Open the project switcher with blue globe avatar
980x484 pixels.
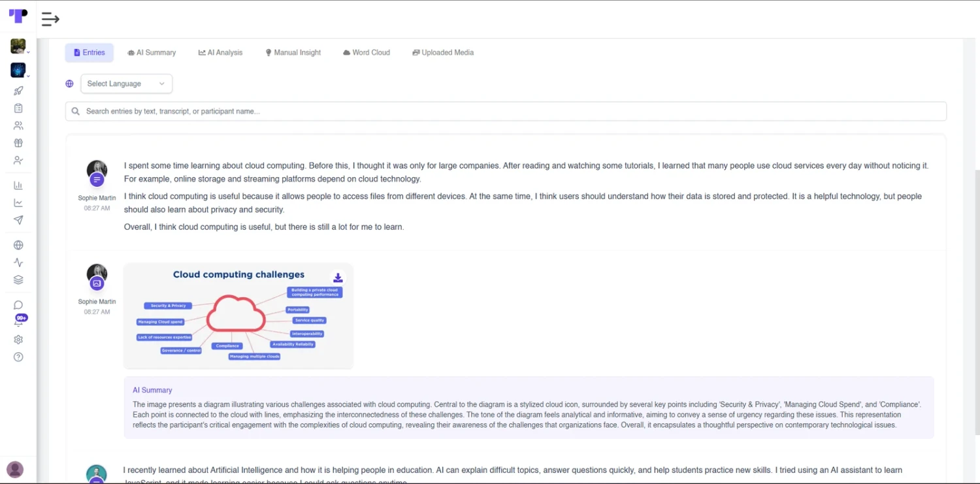tap(18, 70)
